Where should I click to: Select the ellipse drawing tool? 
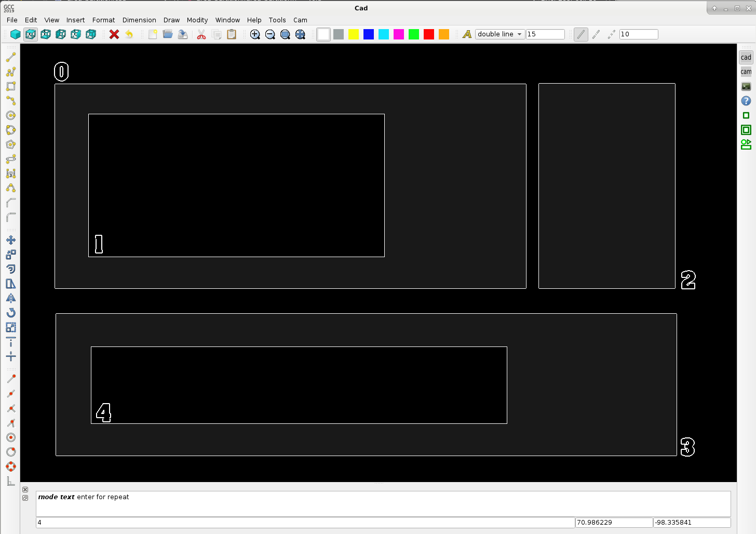[x=11, y=159]
